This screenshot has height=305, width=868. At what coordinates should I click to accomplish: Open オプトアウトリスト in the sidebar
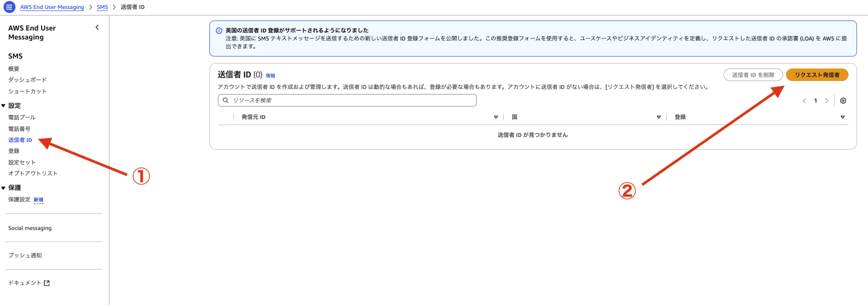(33, 173)
